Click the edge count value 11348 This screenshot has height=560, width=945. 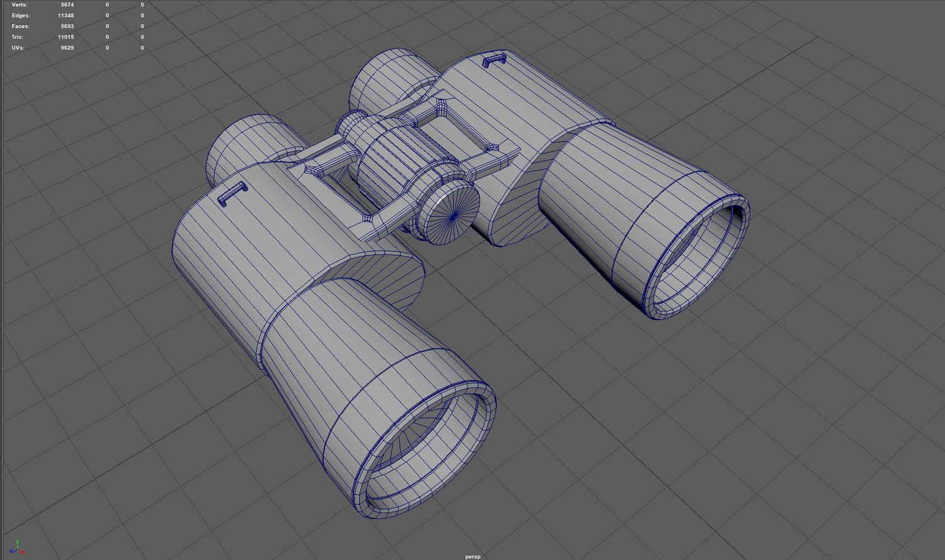point(66,16)
